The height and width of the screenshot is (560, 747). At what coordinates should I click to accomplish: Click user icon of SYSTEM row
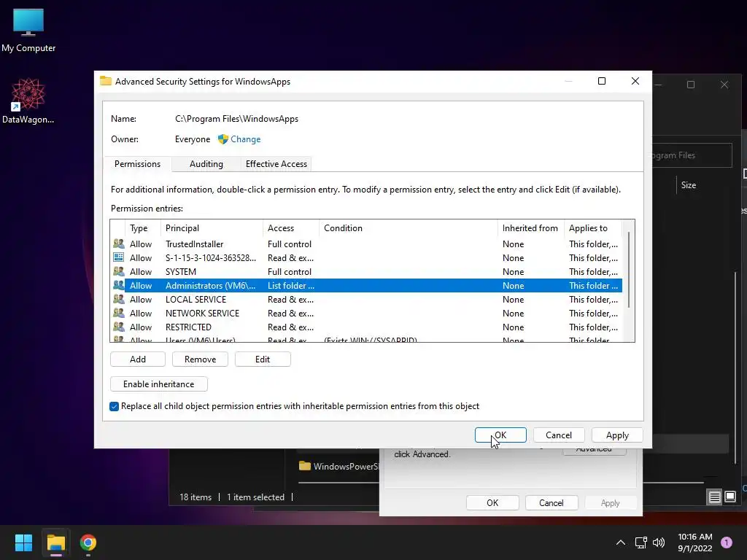(x=119, y=271)
